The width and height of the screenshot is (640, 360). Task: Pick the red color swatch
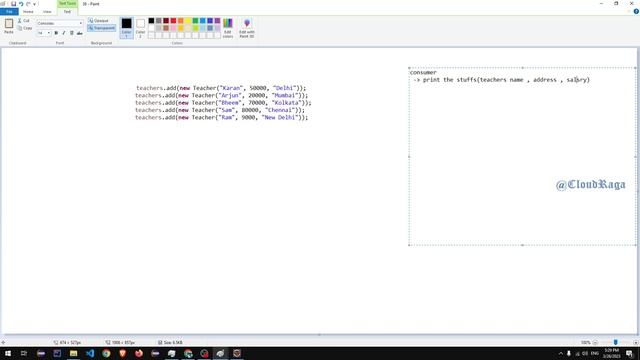(173, 20)
